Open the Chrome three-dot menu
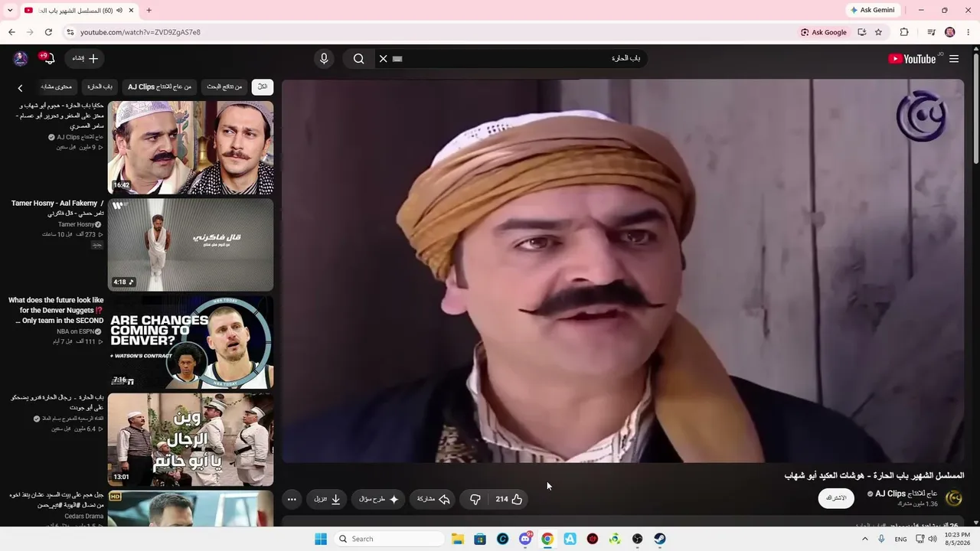980x551 pixels. [969, 32]
